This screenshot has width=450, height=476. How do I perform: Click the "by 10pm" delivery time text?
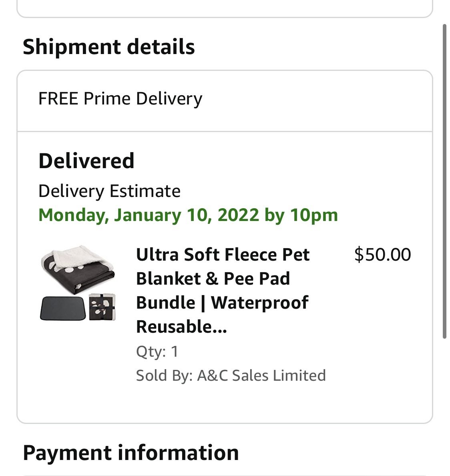301,215
